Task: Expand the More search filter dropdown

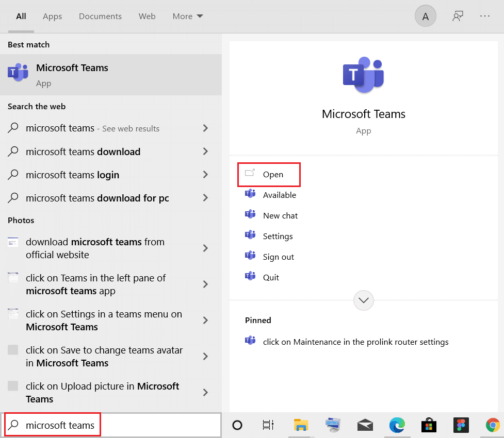Action: [x=187, y=16]
